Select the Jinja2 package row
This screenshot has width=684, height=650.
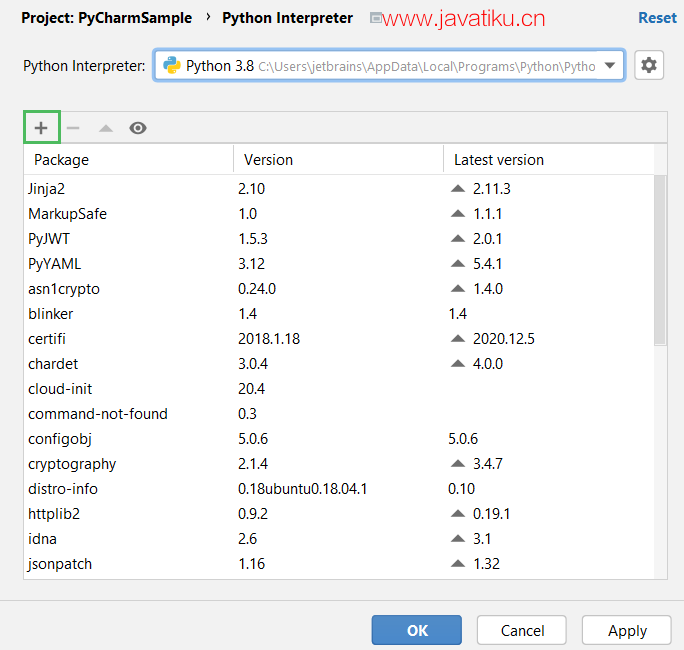point(339,188)
